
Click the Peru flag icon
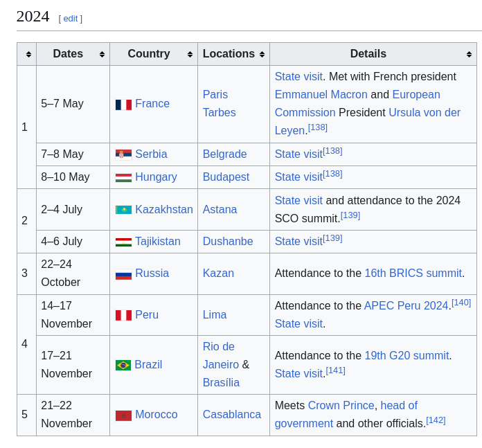(x=123, y=315)
